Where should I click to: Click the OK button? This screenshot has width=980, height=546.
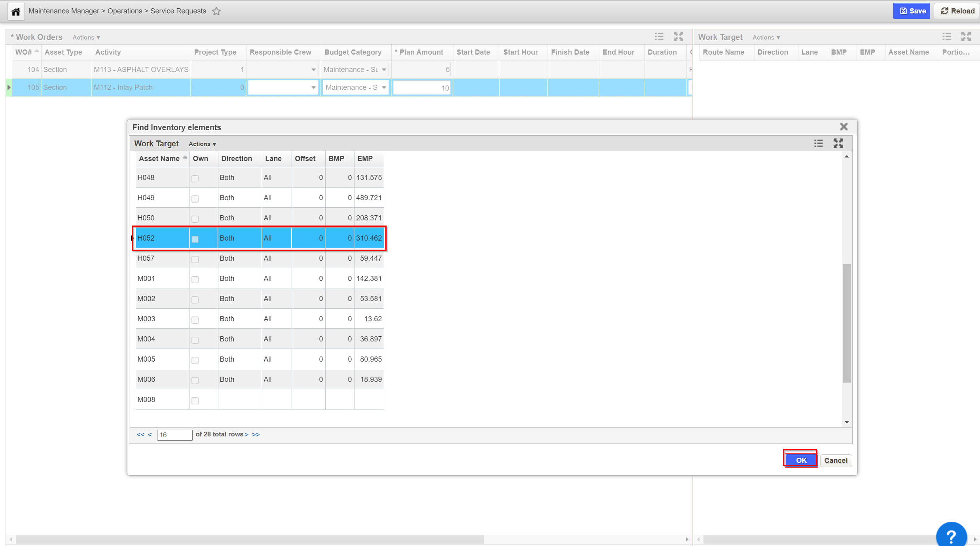point(801,460)
